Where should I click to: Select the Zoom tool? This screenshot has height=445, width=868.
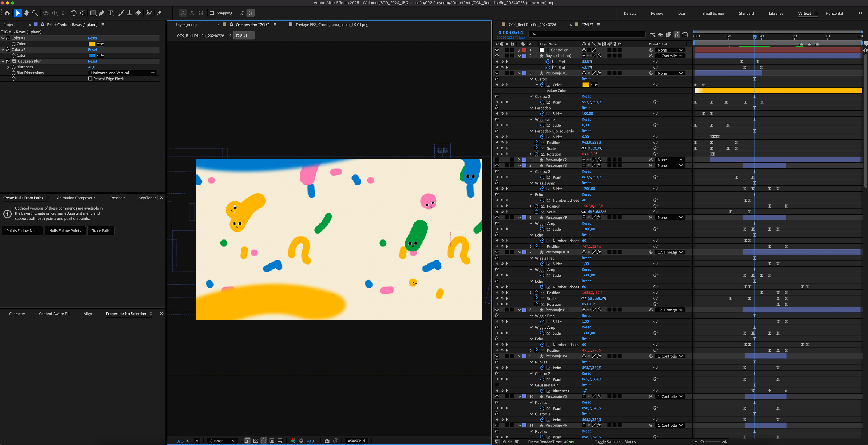(x=35, y=13)
